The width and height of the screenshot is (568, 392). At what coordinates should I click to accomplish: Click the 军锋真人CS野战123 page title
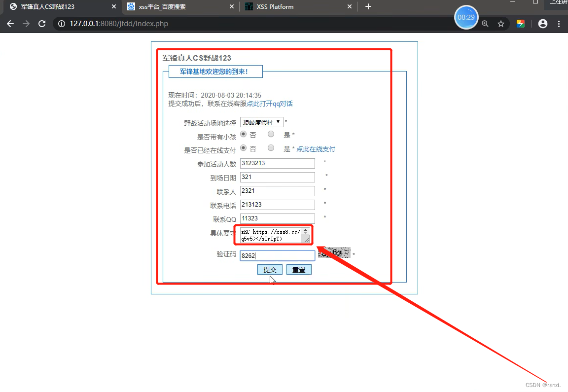pyautogui.click(x=197, y=58)
